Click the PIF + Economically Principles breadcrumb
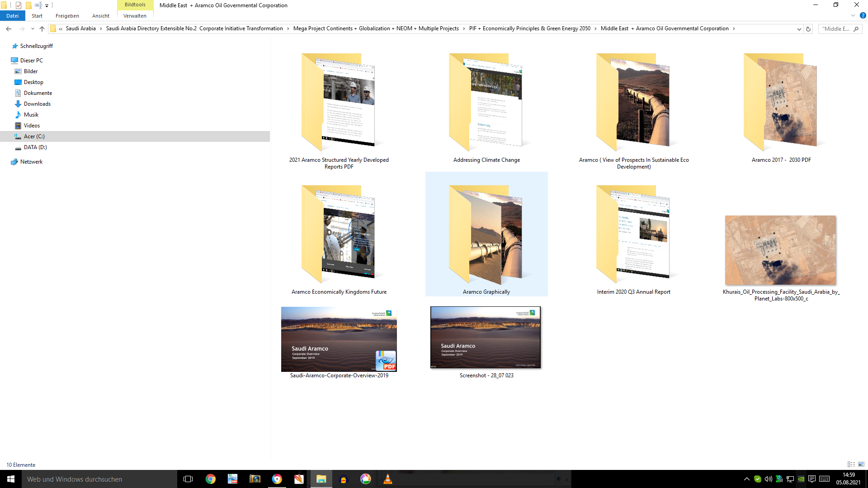 [530, 28]
